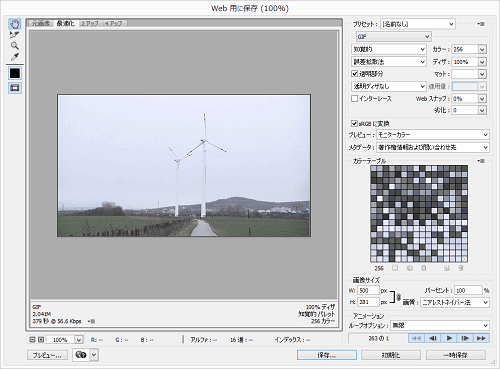Click delete selected colors trash icon
The width and height of the screenshot is (500, 369).
point(461,268)
